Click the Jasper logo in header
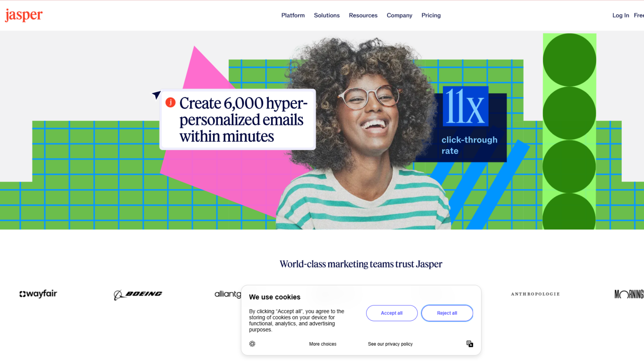 tap(24, 15)
